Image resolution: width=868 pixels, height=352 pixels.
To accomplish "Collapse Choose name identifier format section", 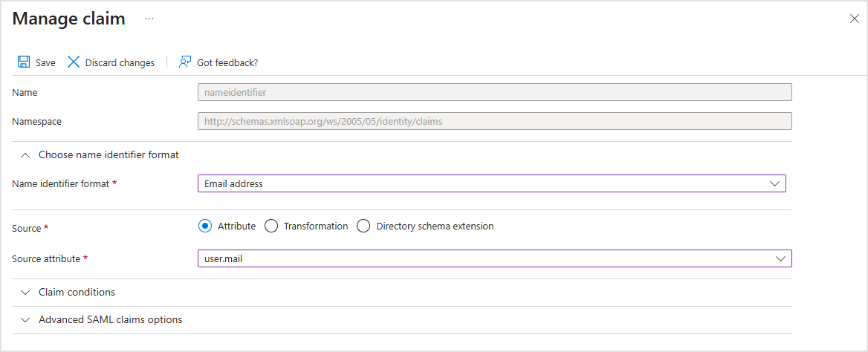I will click(99, 155).
